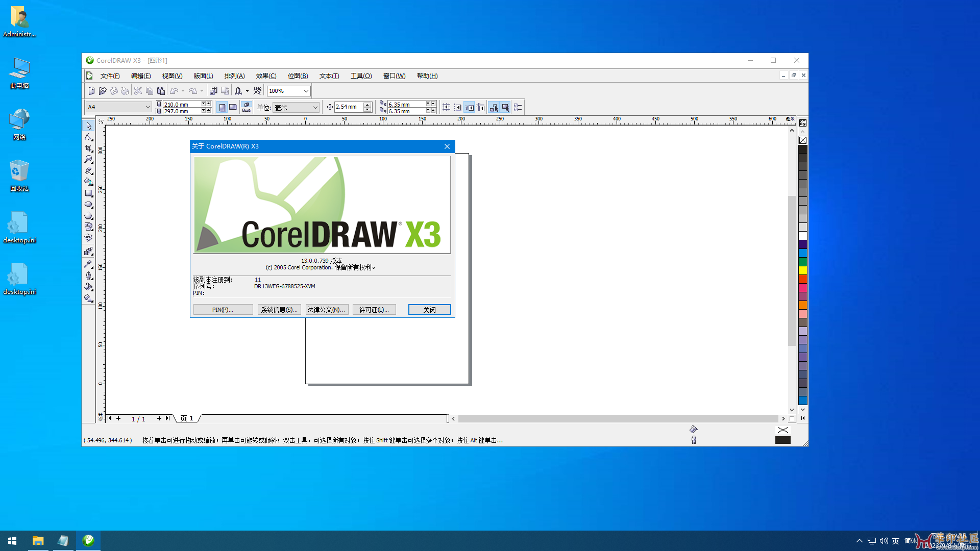Click the 系统信息(S)... button
The height and width of the screenshot is (551, 980).
pyautogui.click(x=279, y=310)
